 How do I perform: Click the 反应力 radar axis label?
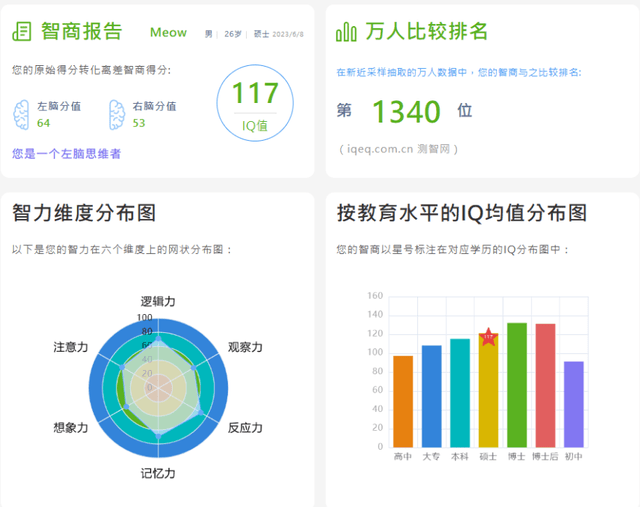pyautogui.click(x=245, y=427)
